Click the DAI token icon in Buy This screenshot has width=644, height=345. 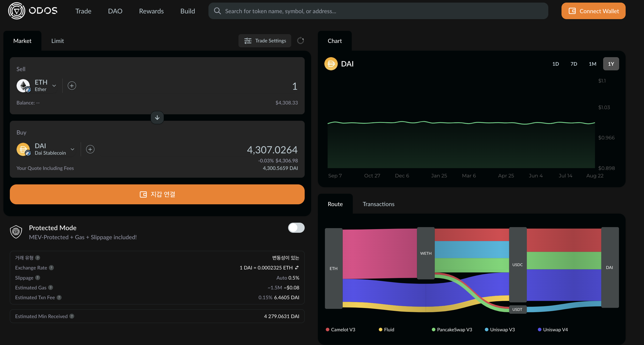pos(23,149)
